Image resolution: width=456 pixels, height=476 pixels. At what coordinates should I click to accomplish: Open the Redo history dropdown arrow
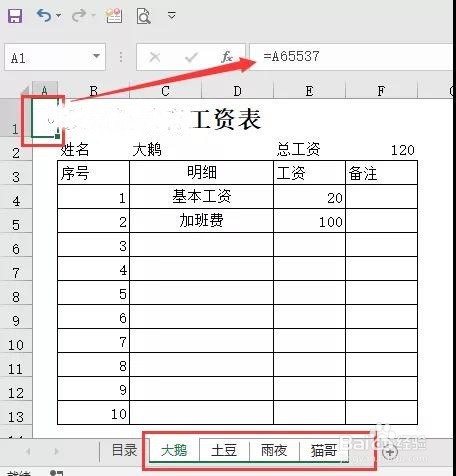point(93,16)
